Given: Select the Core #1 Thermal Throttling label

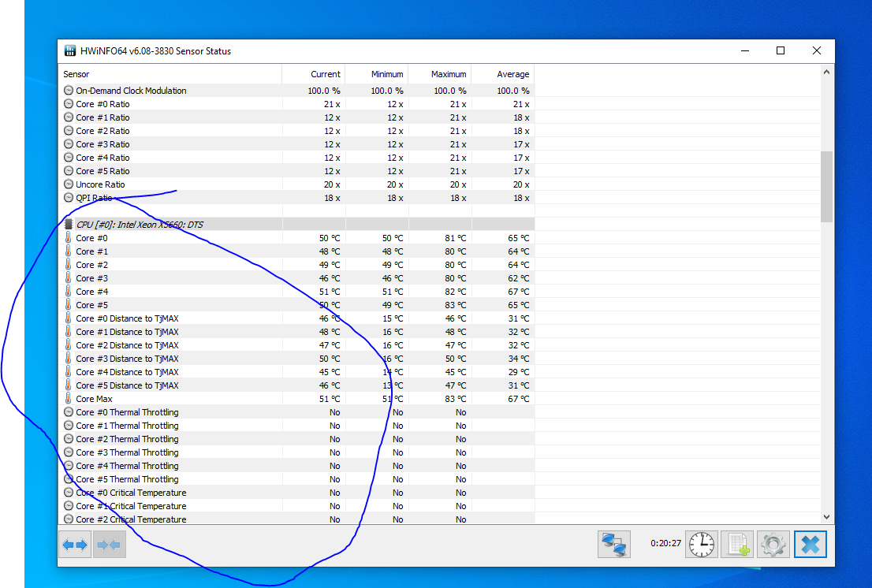Looking at the screenshot, I should (128, 426).
